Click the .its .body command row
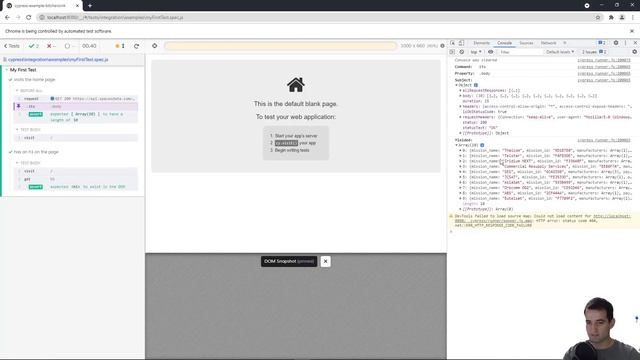This screenshot has width=640, height=360. point(76,107)
